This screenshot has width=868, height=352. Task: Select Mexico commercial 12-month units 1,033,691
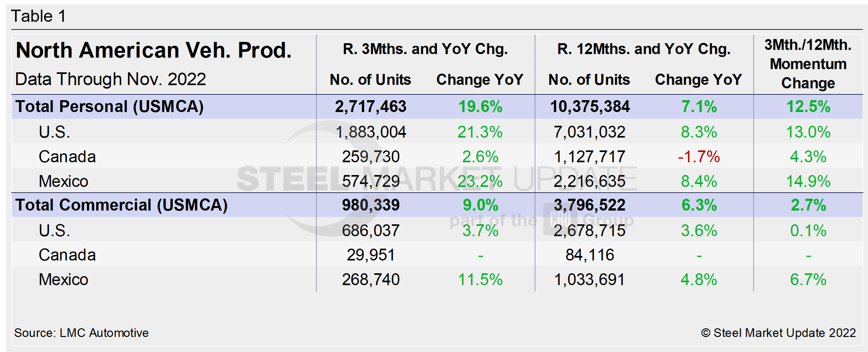coord(589,280)
